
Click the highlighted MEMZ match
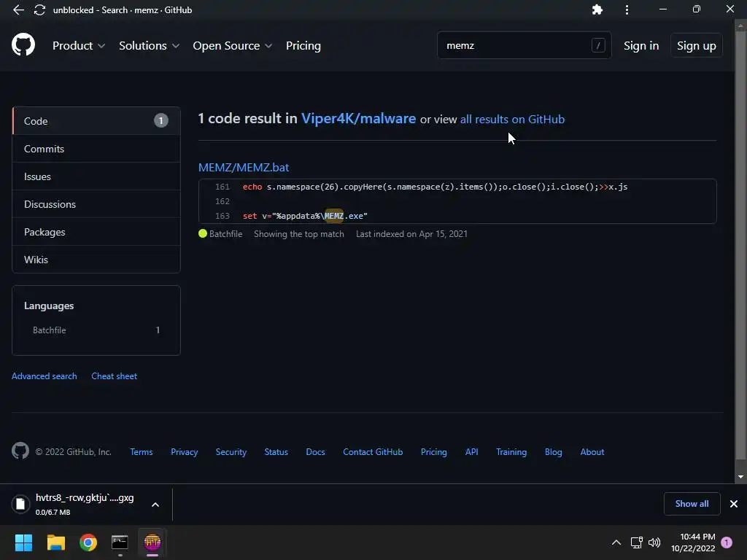click(x=333, y=216)
